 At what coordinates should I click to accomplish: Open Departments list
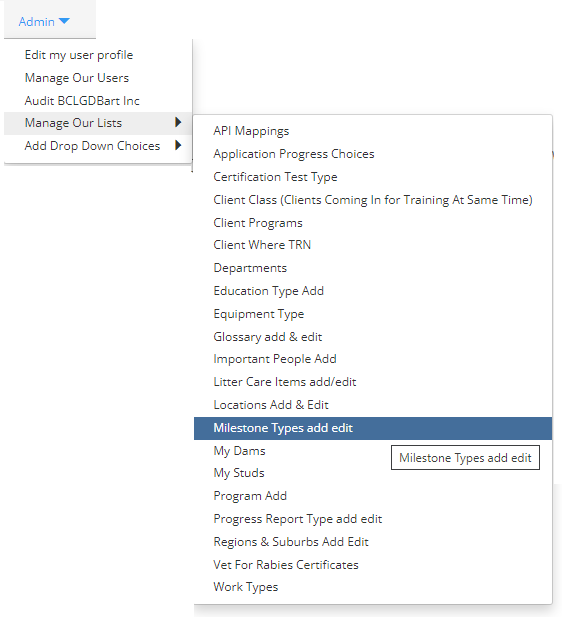[250, 268]
